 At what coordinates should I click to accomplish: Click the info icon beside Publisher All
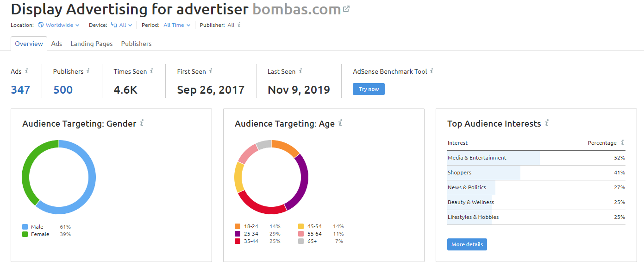(x=239, y=25)
